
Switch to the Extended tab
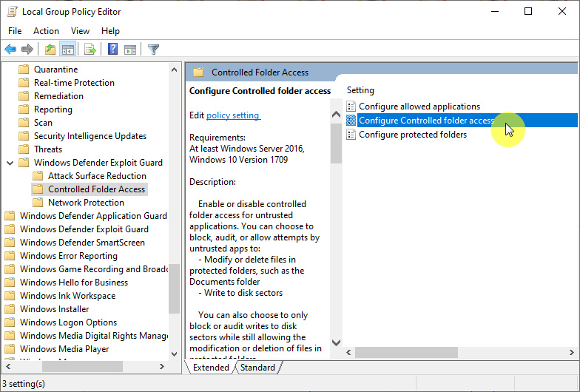[x=211, y=368]
